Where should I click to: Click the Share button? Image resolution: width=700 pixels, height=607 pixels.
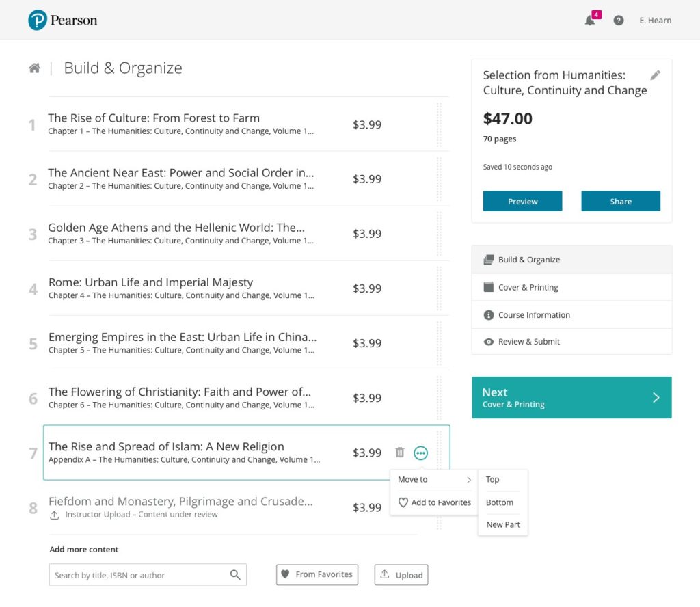pos(621,201)
